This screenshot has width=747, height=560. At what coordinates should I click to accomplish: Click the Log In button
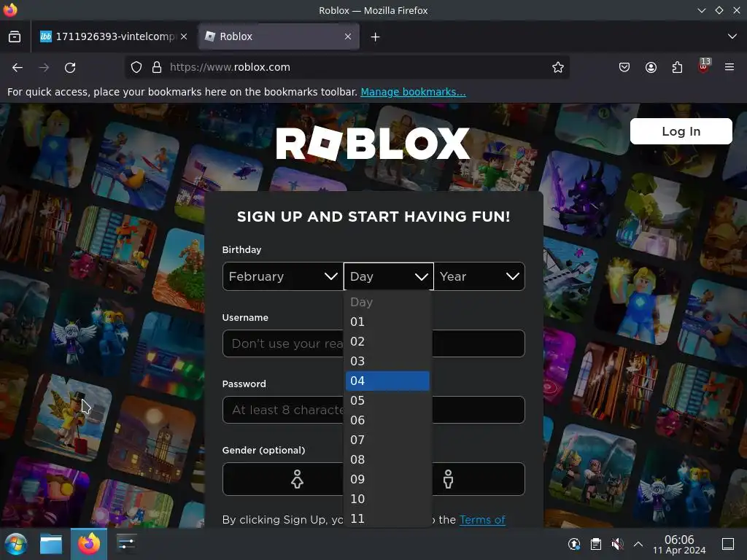(681, 131)
